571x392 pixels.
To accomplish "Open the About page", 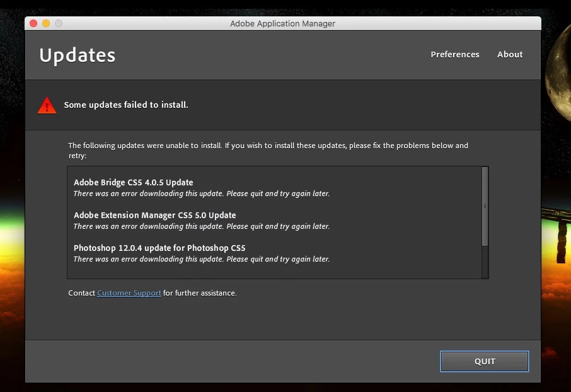I will pyautogui.click(x=510, y=54).
